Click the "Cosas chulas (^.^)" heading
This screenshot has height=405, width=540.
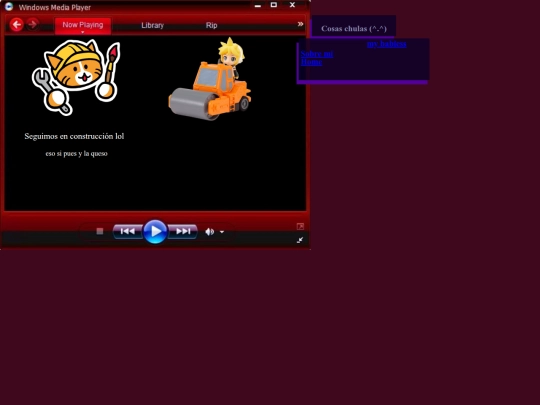(354, 29)
